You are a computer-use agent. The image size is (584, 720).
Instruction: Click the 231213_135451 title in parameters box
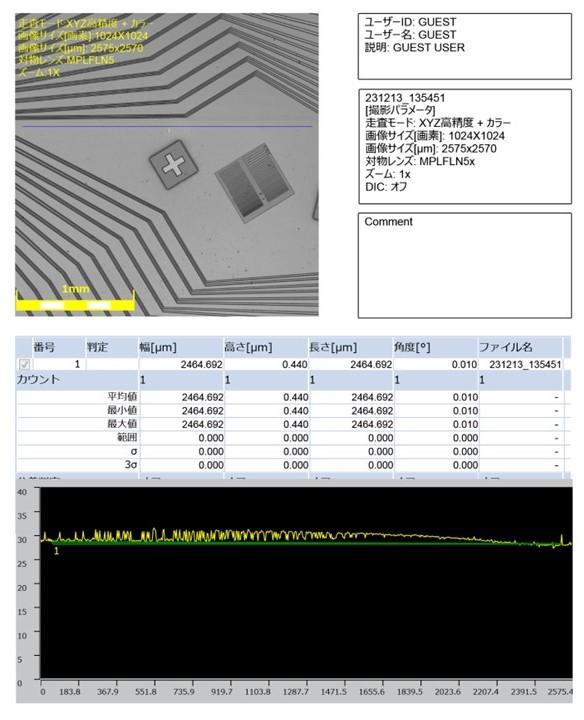[x=405, y=98]
